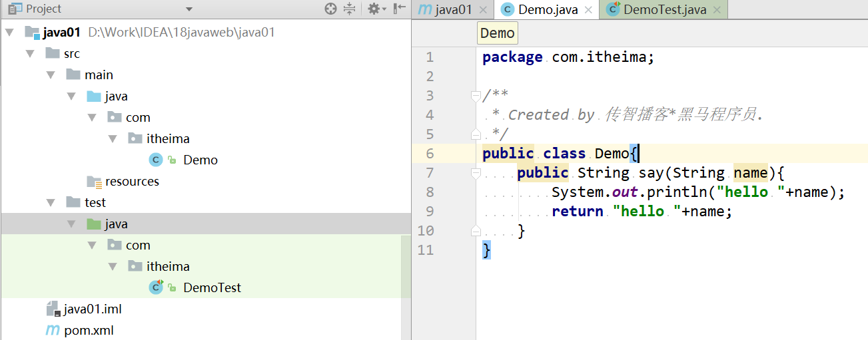The height and width of the screenshot is (340, 868).
Task: Click the DemoTest class icon in tree
Action: pos(156,287)
